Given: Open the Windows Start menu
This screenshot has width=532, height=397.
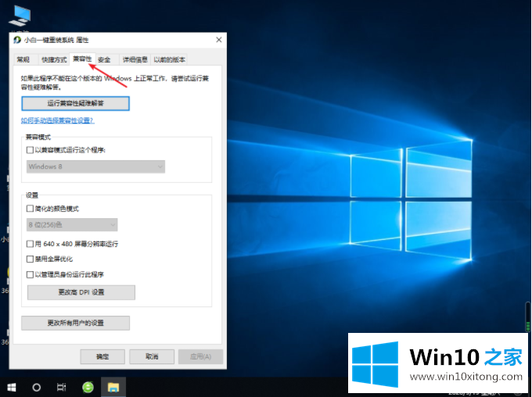Looking at the screenshot, I should pyautogui.click(x=12, y=387).
